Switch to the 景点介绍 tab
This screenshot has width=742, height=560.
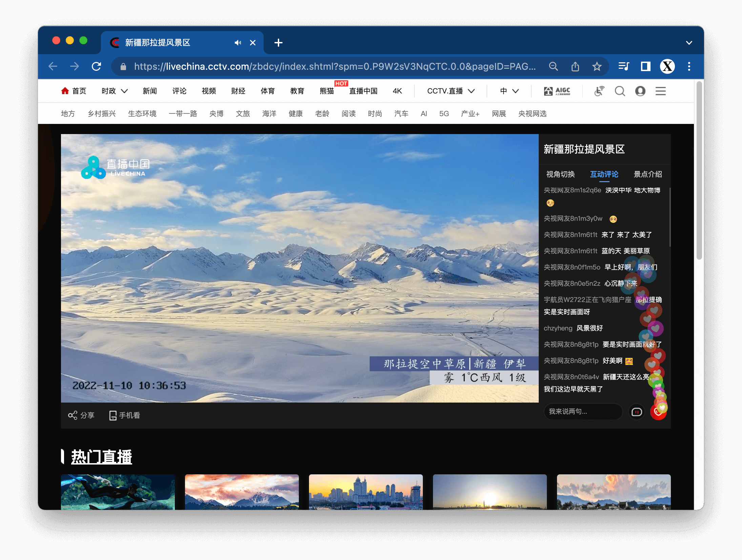click(x=647, y=174)
